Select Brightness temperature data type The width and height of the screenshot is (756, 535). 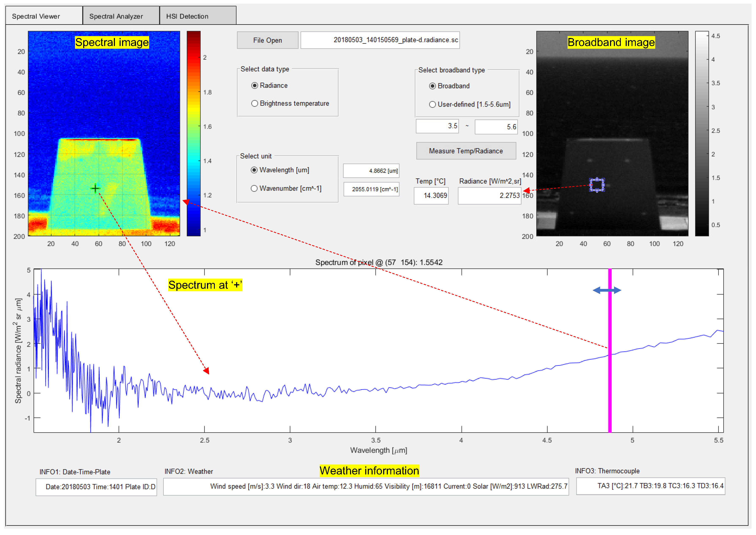[255, 103]
